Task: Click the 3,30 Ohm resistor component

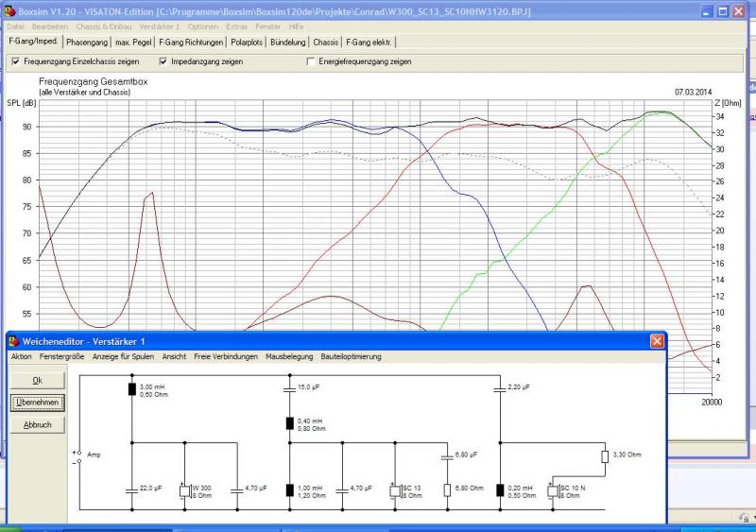Action: 605,457
